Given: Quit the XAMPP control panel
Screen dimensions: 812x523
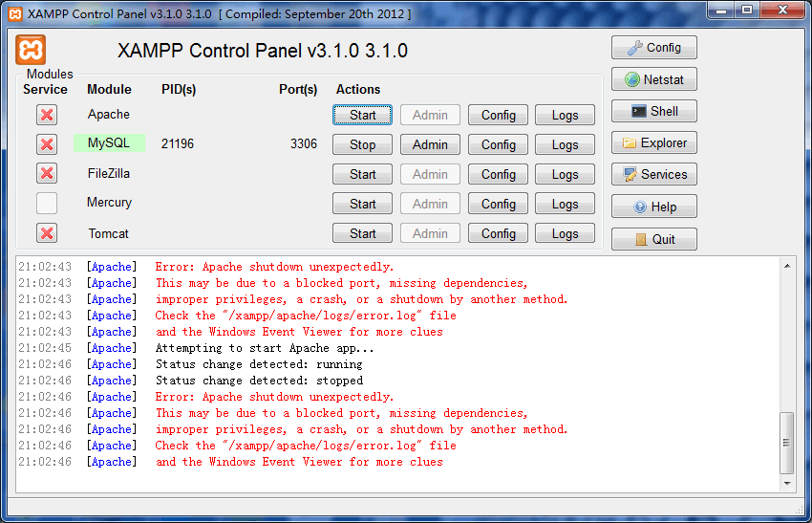Looking at the screenshot, I should (654, 239).
